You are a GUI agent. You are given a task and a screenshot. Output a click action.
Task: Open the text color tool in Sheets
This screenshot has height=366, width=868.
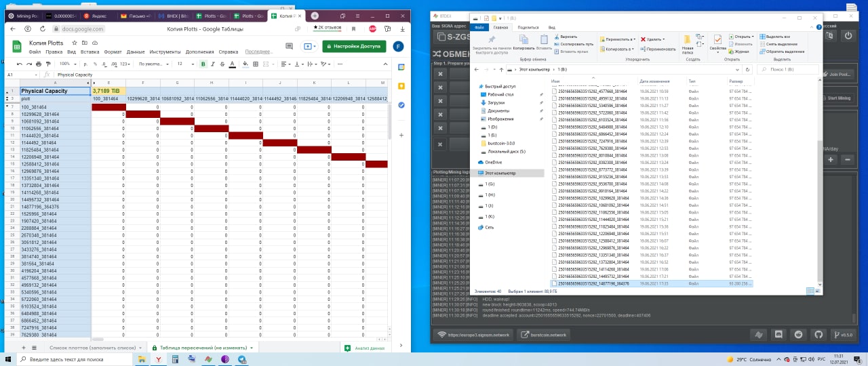(x=232, y=64)
